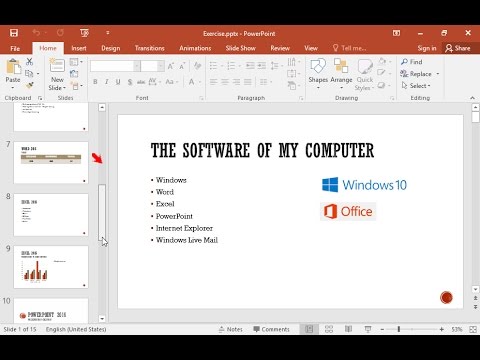480x360 pixels.
Task: Toggle the Notes pane
Action: tap(231, 329)
